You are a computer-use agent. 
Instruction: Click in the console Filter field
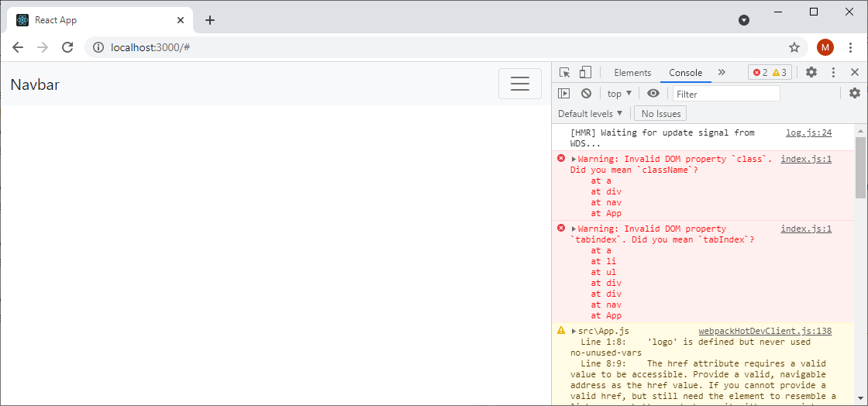pyautogui.click(x=725, y=94)
